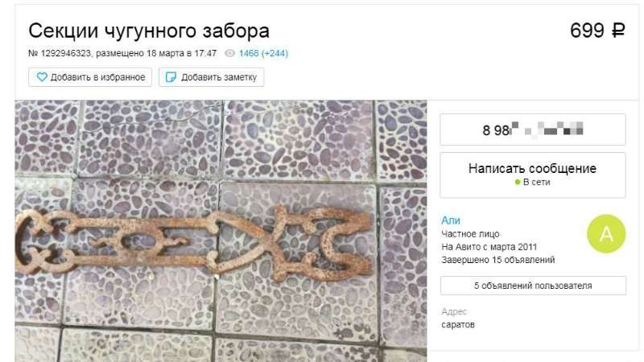View 5 объявлений пользователя
Image resolution: width=644 pixels, height=362 pixels.
pyautogui.click(x=533, y=286)
